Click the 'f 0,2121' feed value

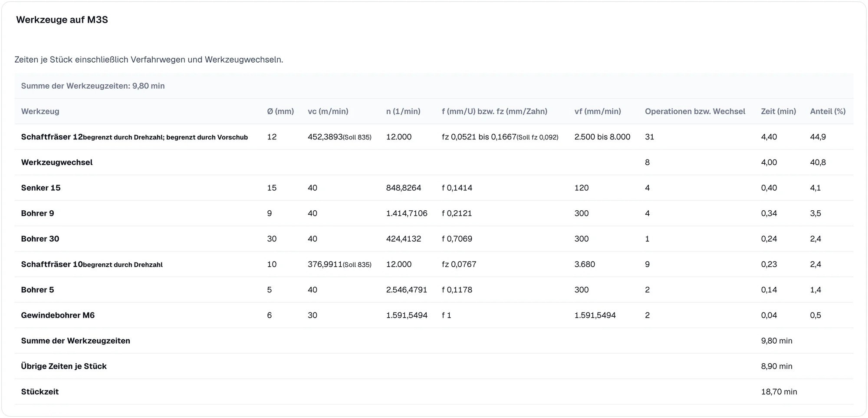457,213
